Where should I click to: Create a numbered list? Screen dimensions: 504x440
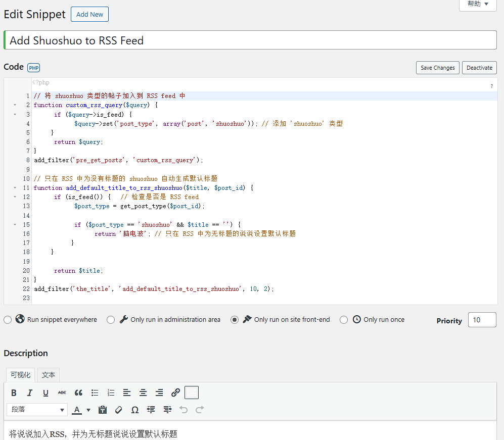pyautogui.click(x=111, y=393)
